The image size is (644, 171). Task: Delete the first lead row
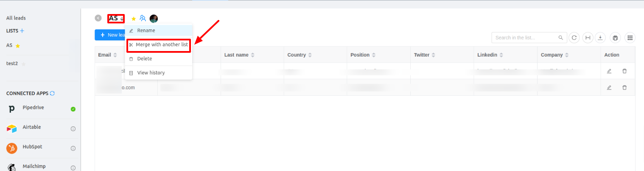point(624,71)
